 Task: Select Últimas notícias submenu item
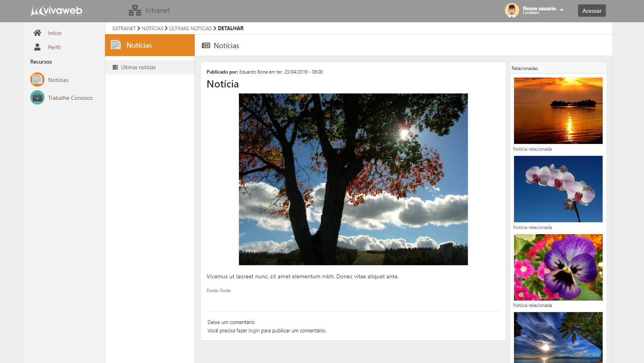(x=138, y=67)
